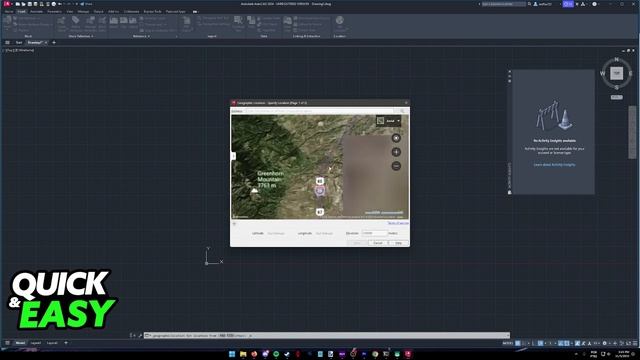Screen dimensions: 640x360
Task: Switch to the Model layout tab
Action: (20, 343)
